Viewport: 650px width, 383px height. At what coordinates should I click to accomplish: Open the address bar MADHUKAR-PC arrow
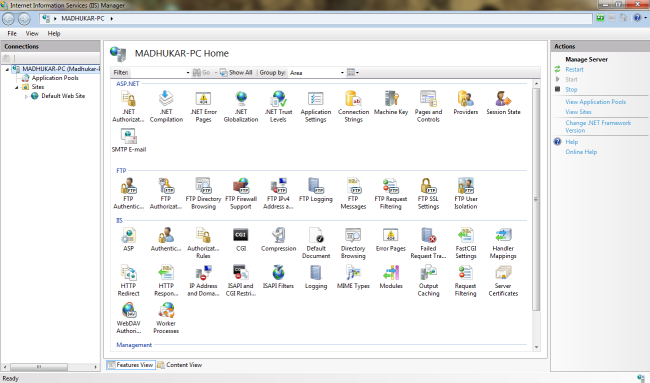coord(112,19)
